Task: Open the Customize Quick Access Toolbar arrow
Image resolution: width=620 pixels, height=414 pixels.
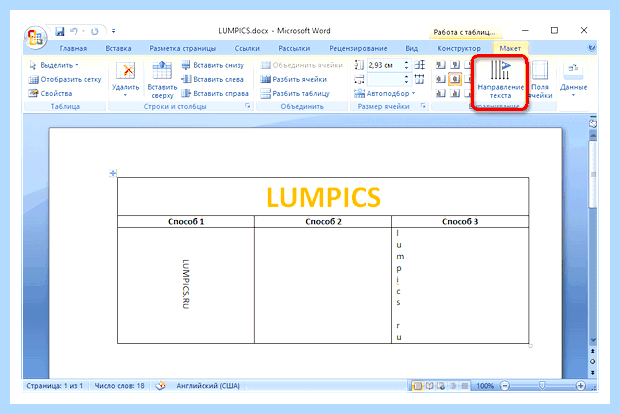Action: click(x=113, y=31)
